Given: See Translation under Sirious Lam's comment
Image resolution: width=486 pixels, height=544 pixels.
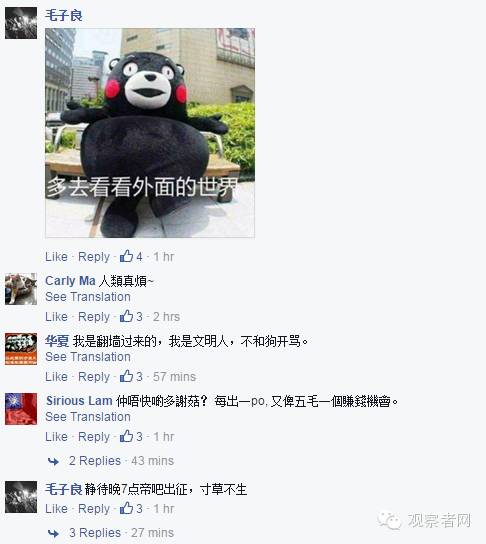Looking at the screenshot, I should pos(88,417).
